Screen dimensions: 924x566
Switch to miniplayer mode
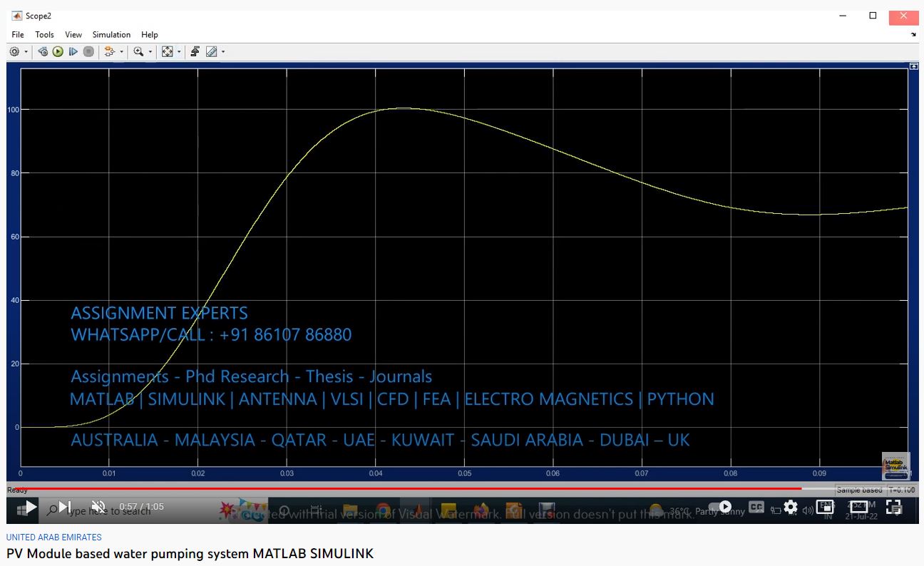pyautogui.click(x=825, y=508)
